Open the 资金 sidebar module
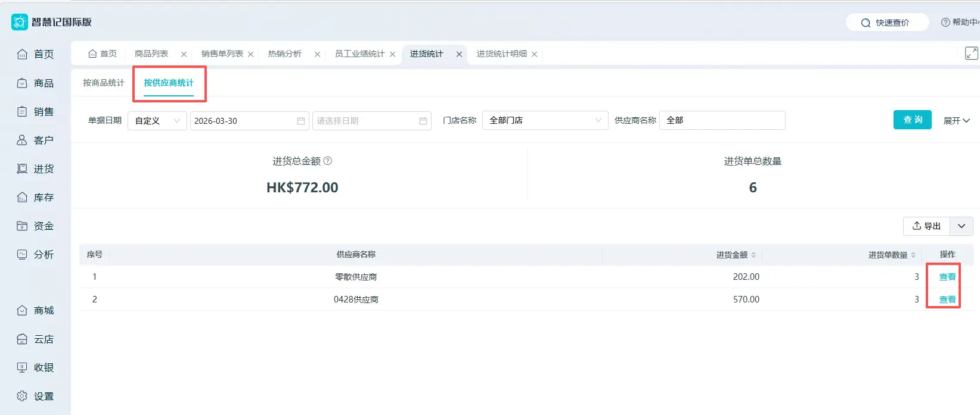980x415 pixels. pos(35,226)
